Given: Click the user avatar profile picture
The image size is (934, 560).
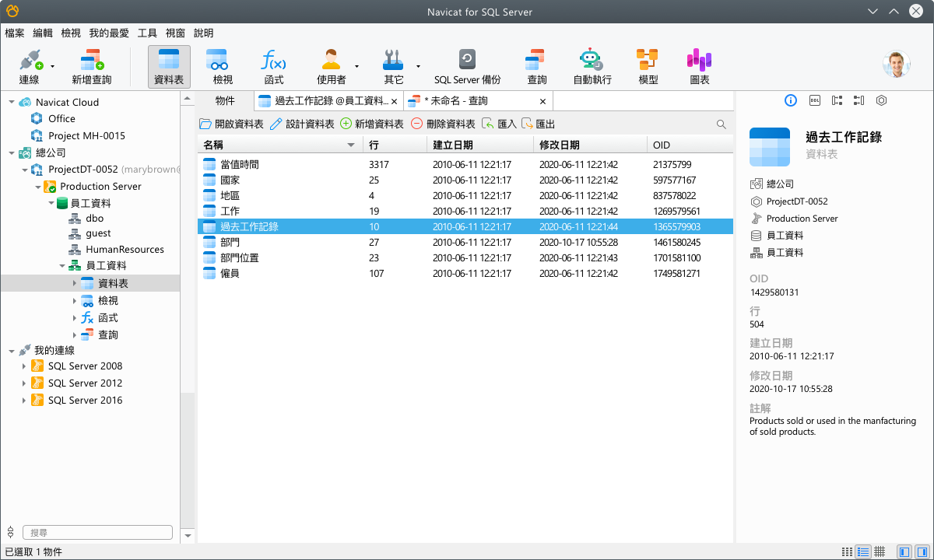Looking at the screenshot, I should [897, 65].
